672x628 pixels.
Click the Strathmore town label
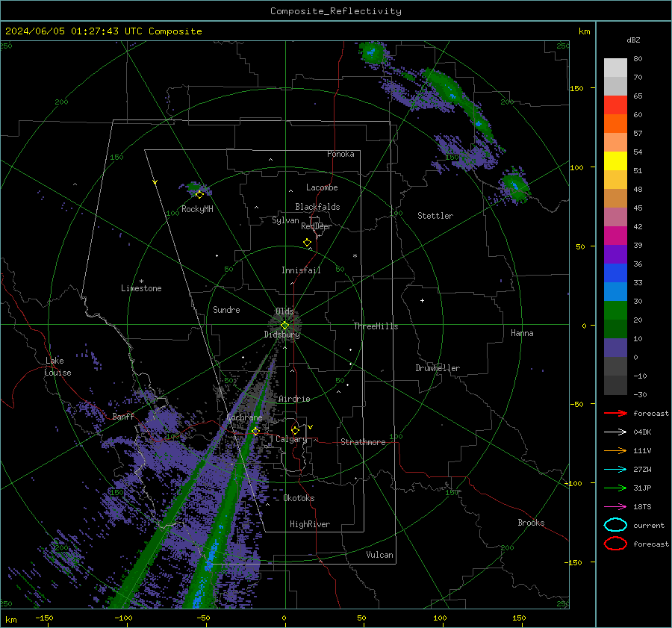pyautogui.click(x=363, y=442)
